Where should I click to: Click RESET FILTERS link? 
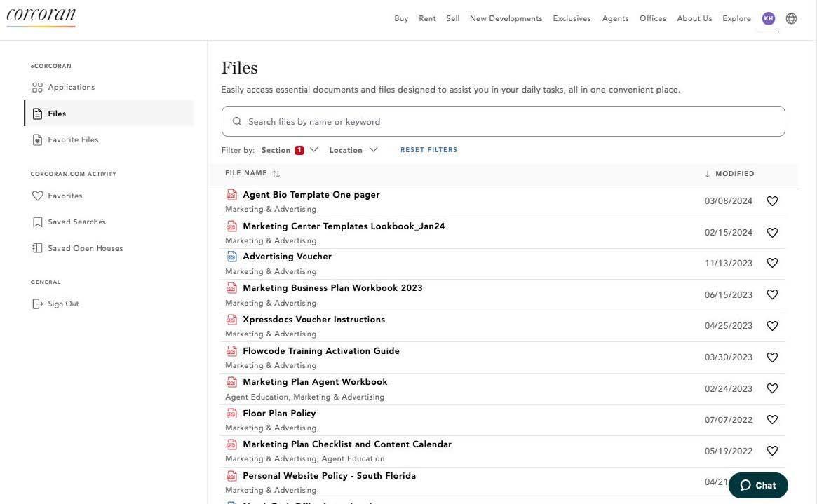point(428,150)
